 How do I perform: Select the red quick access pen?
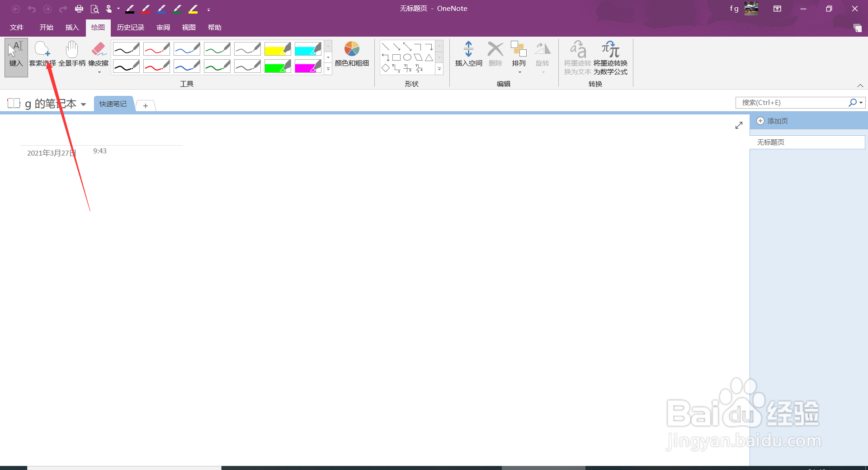pos(146,9)
